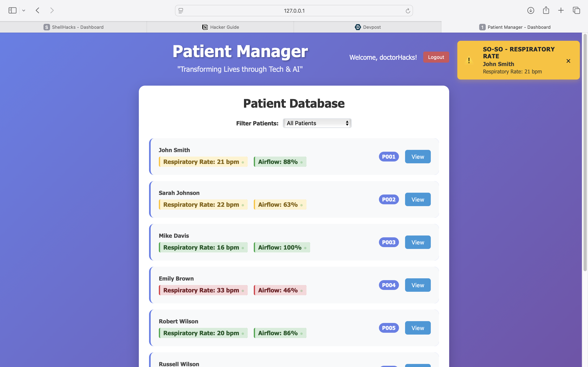
Task: Open a new tab with plus icon
Action: click(561, 10)
